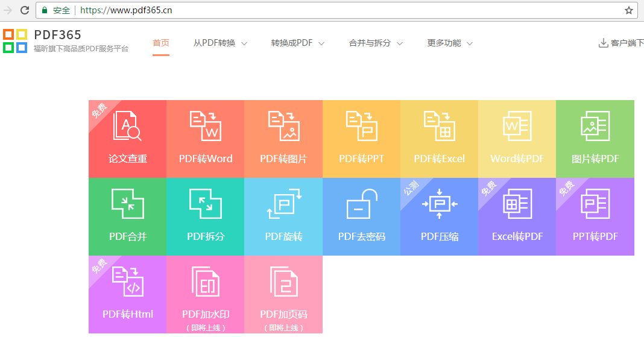The image size is (644, 337).
Task: Open the PDF压缩 compress icon
Action: tap(440, 204)
